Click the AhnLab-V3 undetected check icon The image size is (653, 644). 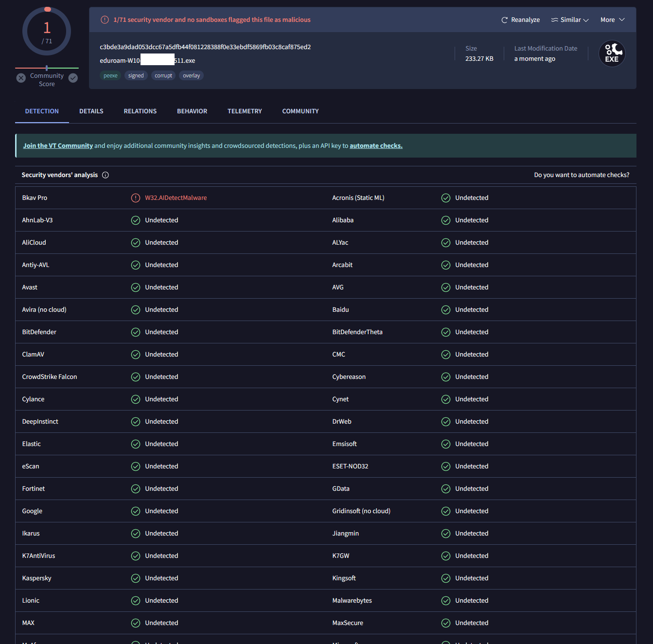coord(136,220)
